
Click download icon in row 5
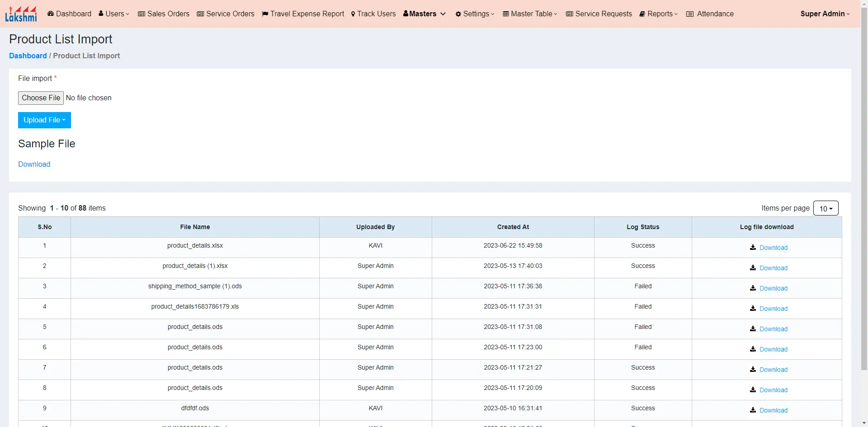coord(753,329)
